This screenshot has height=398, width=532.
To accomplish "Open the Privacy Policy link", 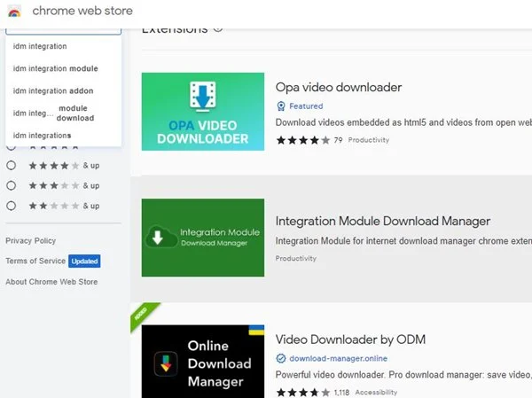I will point(30,240).
